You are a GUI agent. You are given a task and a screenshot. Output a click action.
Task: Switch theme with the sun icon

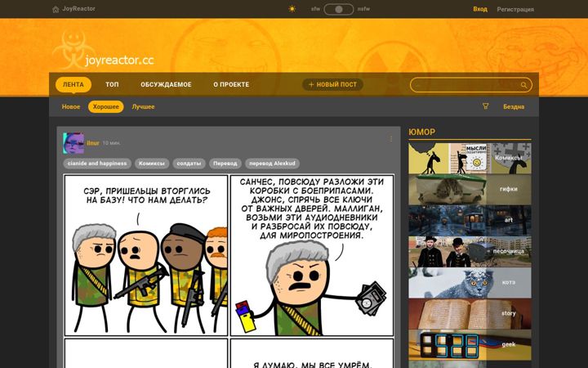coord(292,9)
